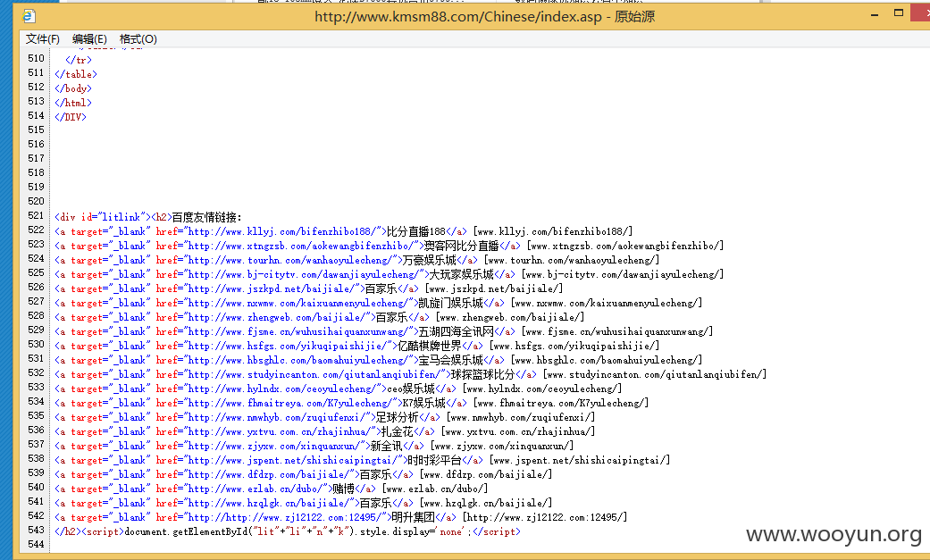Click line number 510
Image resolution: width=930 pixels, height=560 pixels.
(x=36, y=58)
